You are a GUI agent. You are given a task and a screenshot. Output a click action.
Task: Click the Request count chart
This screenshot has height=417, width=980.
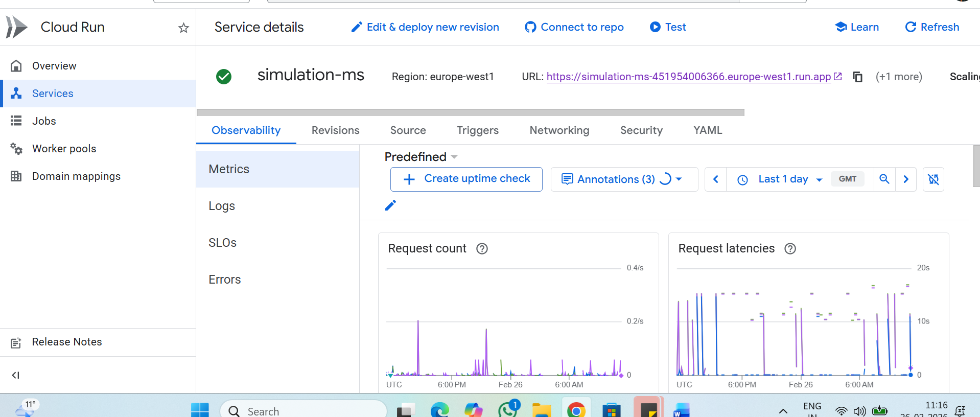pos(505,322)
